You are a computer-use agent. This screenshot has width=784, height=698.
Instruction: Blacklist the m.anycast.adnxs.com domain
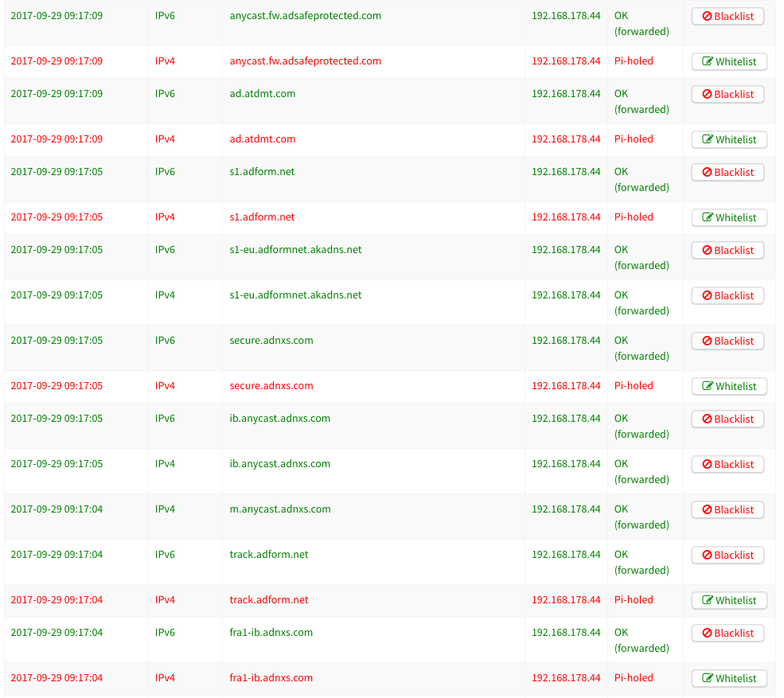(727, 510)
